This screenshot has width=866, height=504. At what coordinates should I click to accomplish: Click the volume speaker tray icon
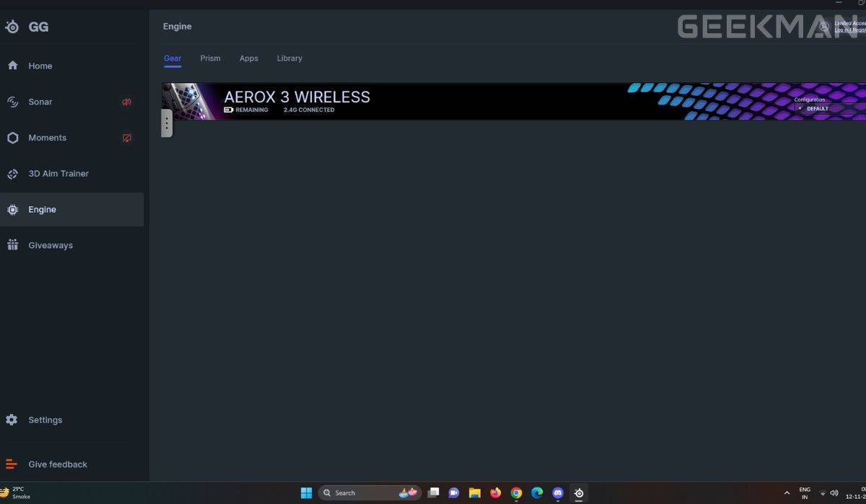pyautogui.click(x=834, y=493)
